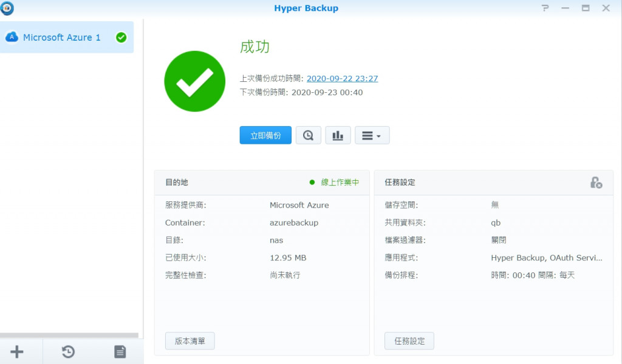
Task: Click the 立即備份 backup now button
Action: pos(265,135)
